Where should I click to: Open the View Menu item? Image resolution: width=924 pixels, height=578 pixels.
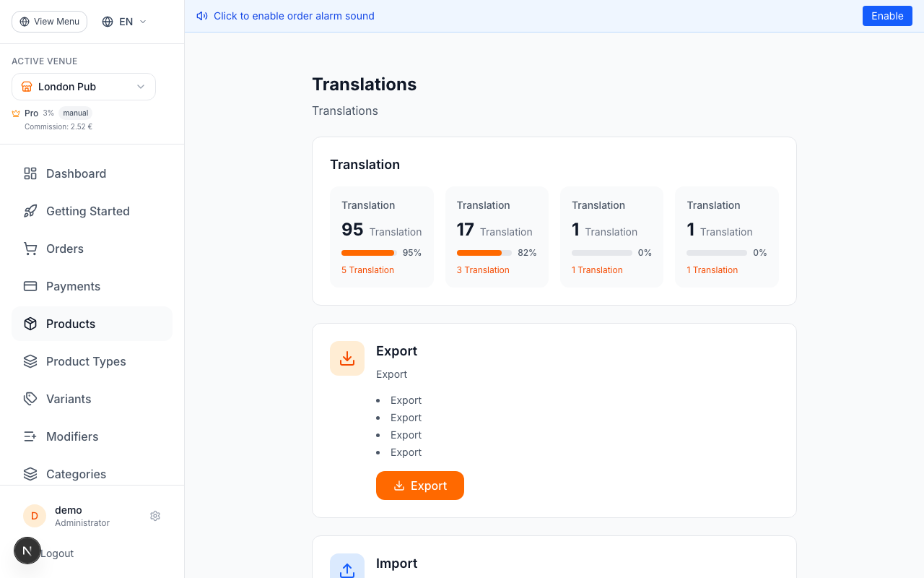[49, 21]
